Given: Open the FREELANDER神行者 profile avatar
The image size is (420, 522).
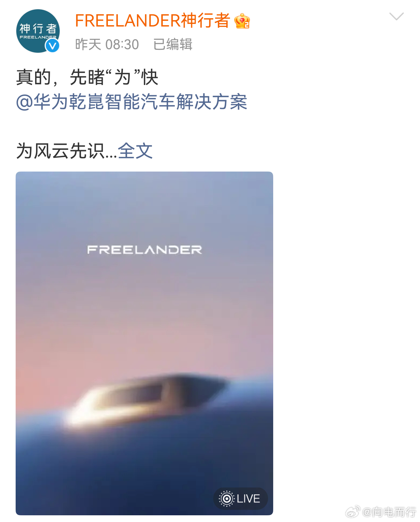Looking at the screenshot, I should 38,31.
